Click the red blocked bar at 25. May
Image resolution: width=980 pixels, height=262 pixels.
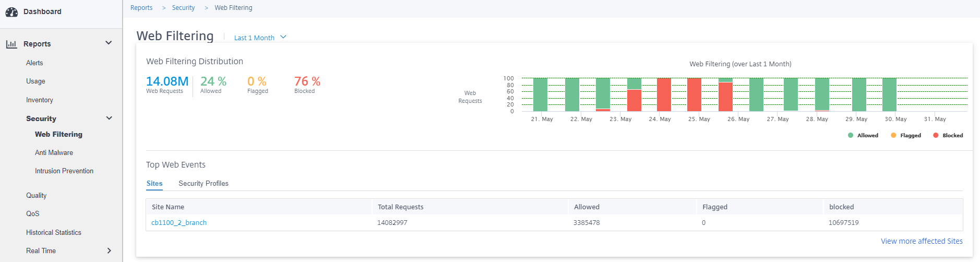(x=695, y=94)
